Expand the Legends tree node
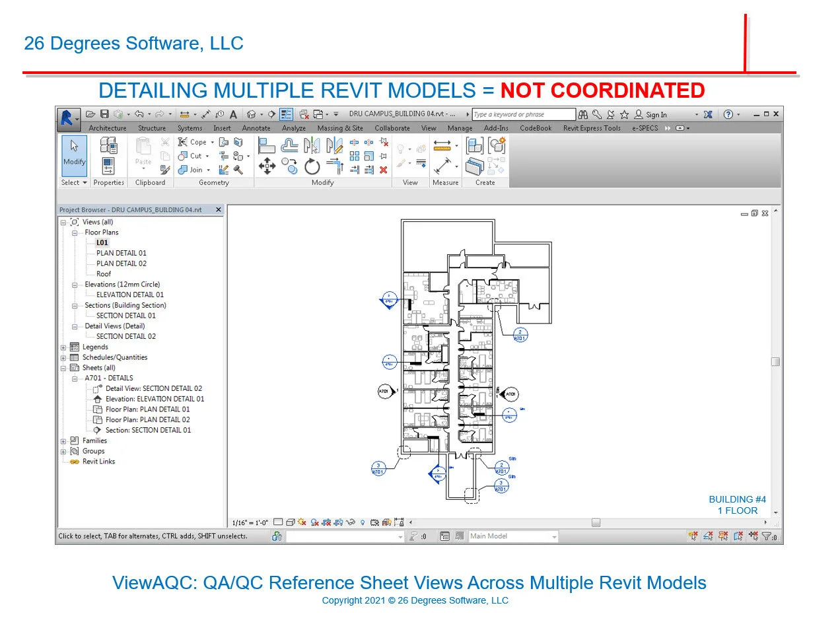 (63, 347)
